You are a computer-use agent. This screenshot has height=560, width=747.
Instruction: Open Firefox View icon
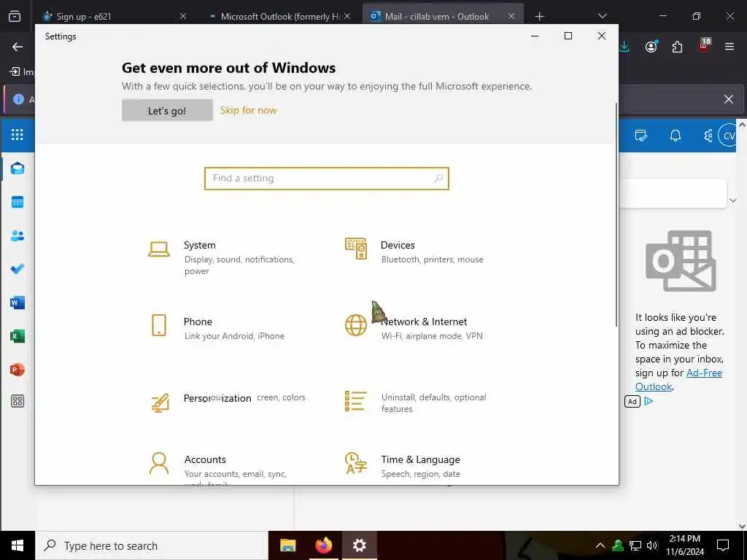pyautogui.click(x=15, y=16)
